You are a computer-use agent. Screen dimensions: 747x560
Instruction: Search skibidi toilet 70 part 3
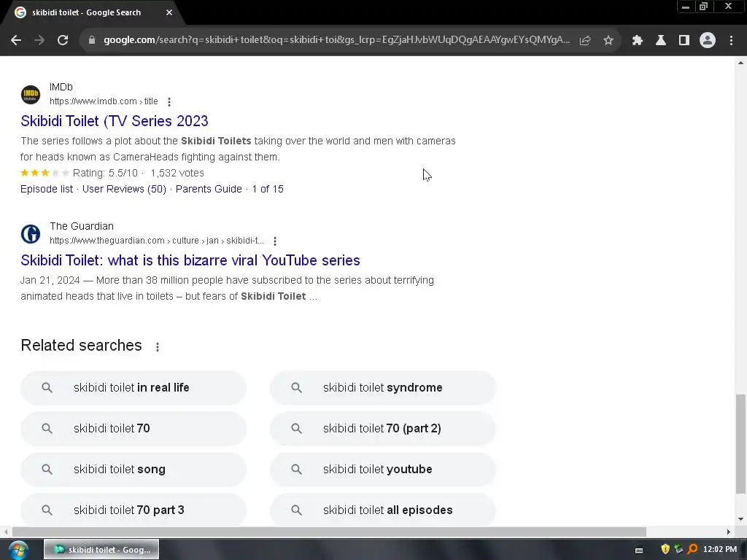coord(133,510)
